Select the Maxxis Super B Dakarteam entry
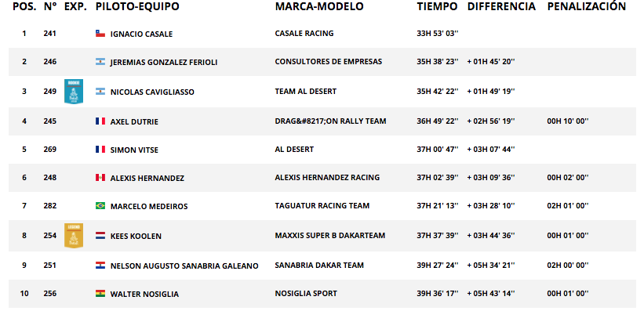644x311 pixels. pos(329,236)
